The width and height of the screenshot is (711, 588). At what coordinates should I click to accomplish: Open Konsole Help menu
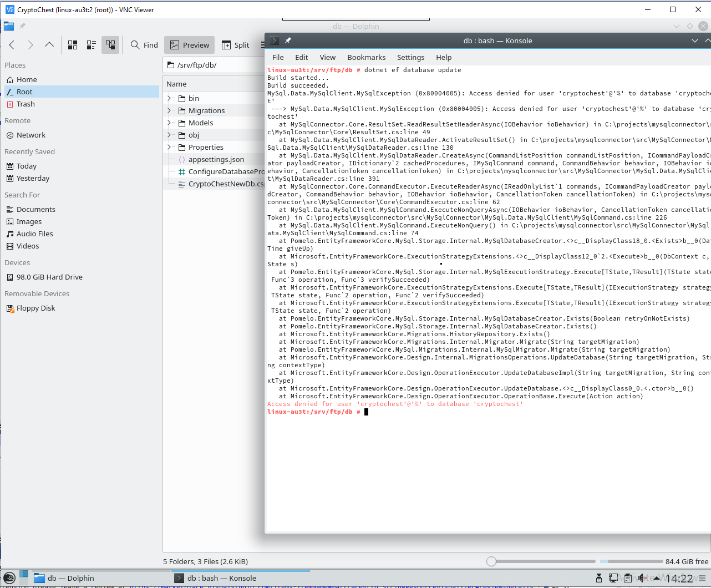pyautogui.click(x=444, y=57)
